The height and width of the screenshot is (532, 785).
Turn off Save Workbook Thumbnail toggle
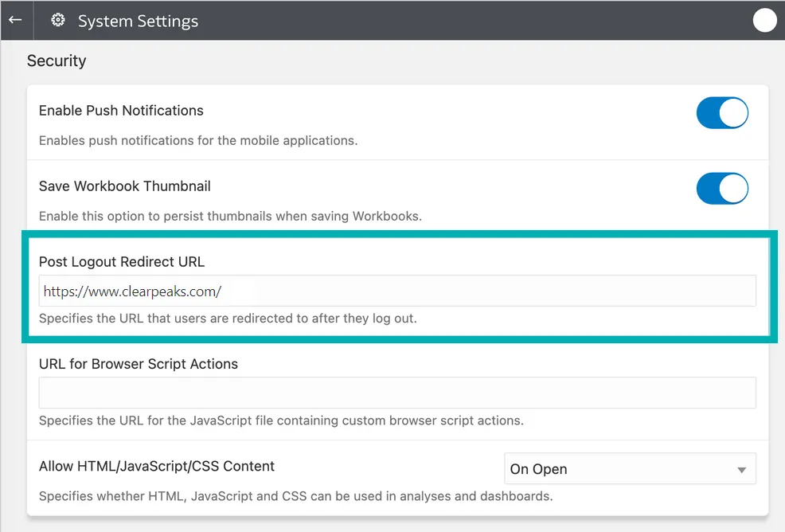722,189
